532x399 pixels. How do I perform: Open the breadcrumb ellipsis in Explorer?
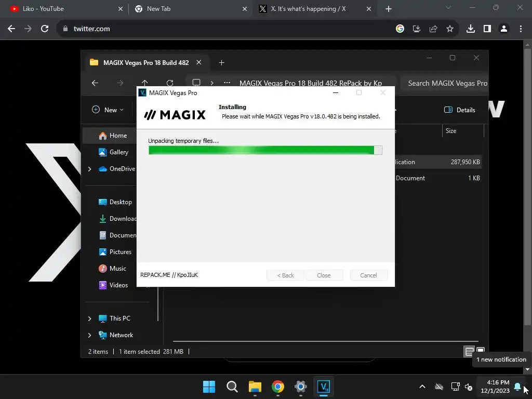point(227,83)
